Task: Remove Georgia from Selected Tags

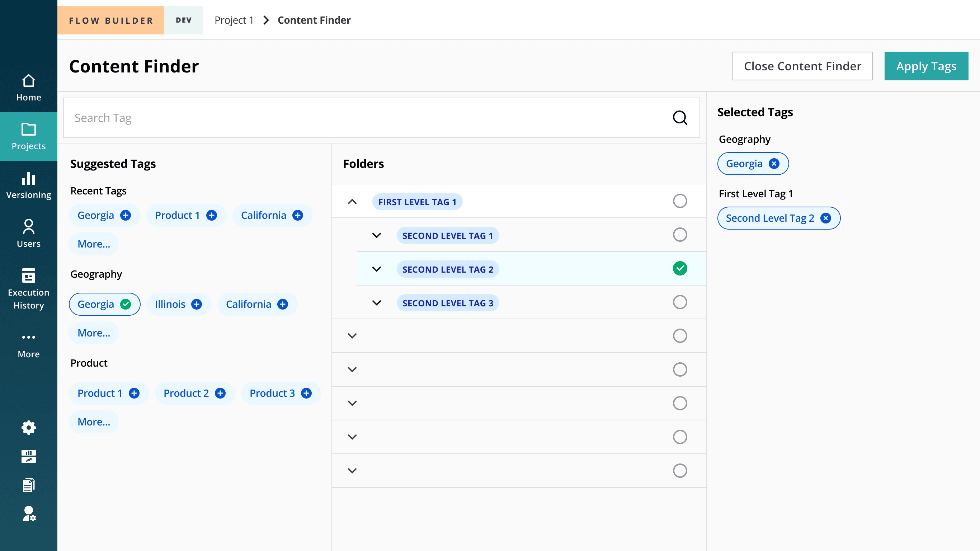Action: 774,164
